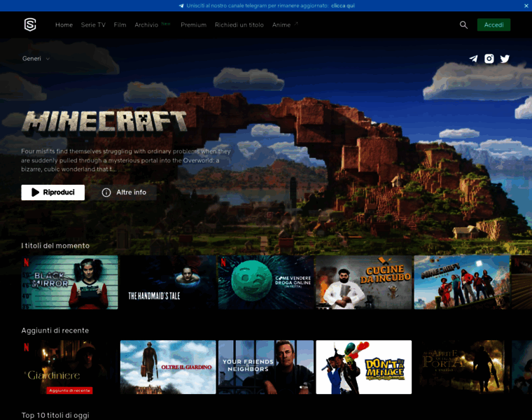
Task: Play Minecraft with Riproduci button
Action: [53, 192]
